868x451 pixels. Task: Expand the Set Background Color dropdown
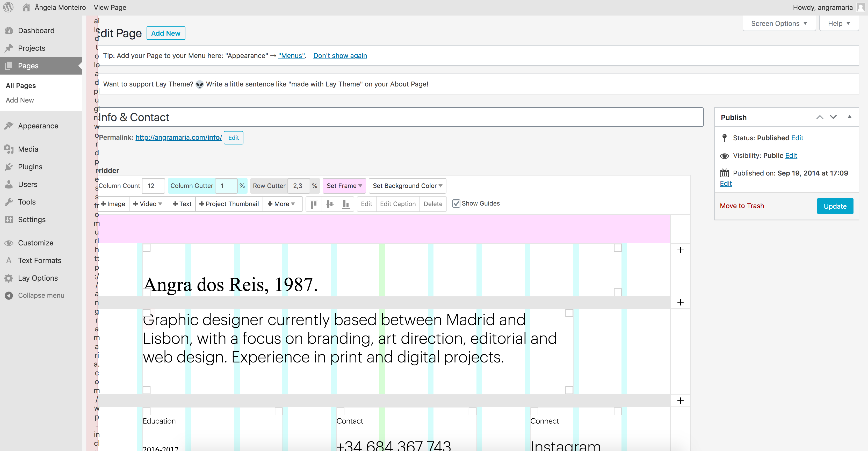click(x=407, y=186)
